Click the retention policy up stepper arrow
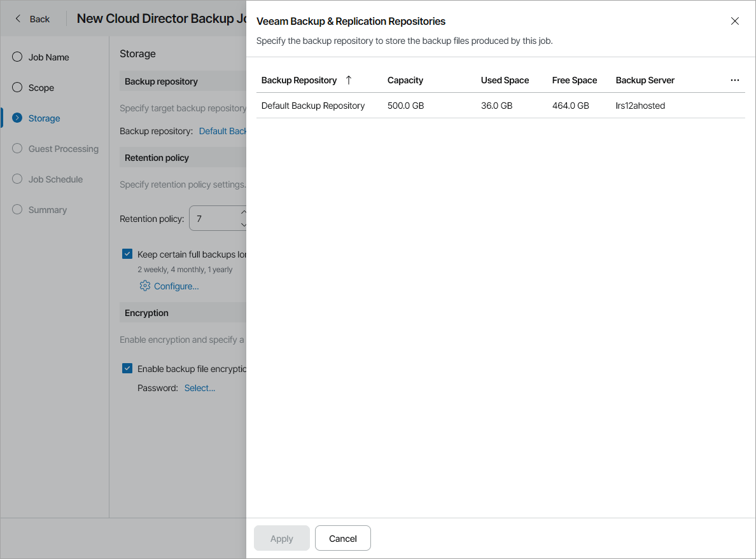This screenshot has height=559, width=756. (x=243, y=212)
